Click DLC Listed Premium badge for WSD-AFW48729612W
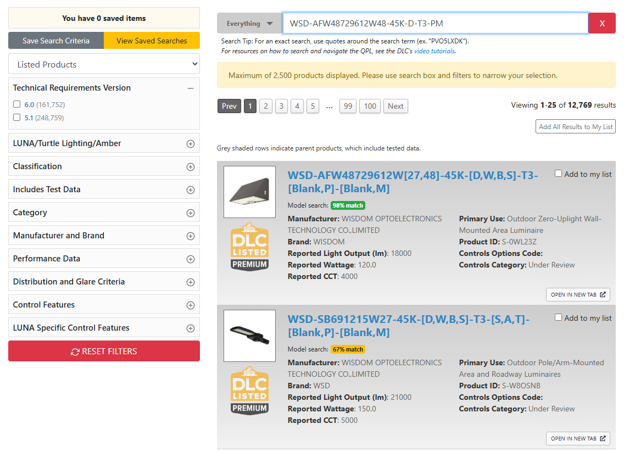624x452 pixels. [250, 247]
